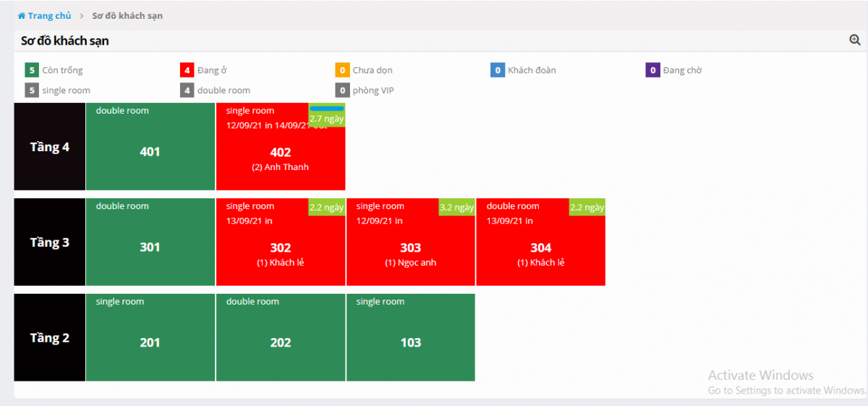Select the Tầng 2 floor header
This screenshot has height=406, width=868.
pos(50,338)
